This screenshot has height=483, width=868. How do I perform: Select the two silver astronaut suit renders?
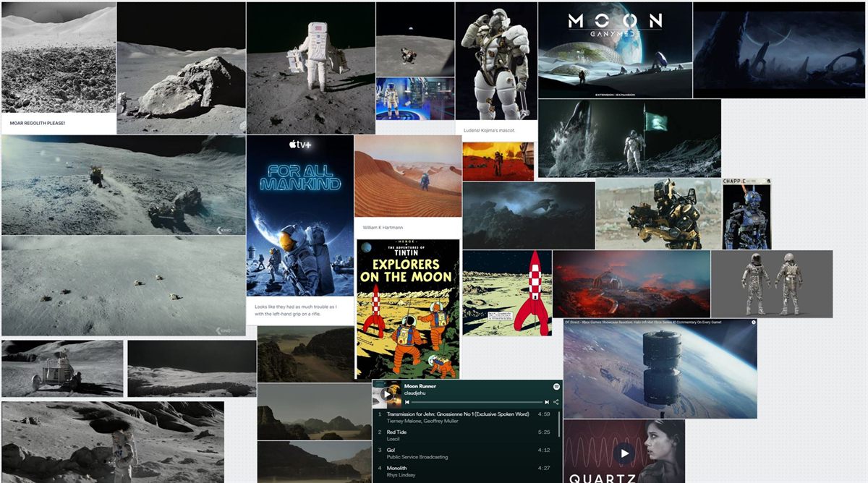tap(772, 283)
